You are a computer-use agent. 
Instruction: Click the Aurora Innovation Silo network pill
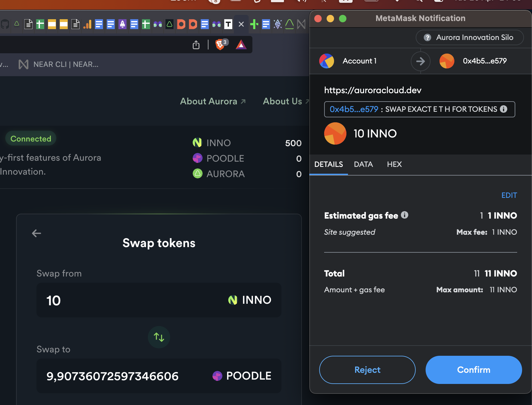click(470, 37)
